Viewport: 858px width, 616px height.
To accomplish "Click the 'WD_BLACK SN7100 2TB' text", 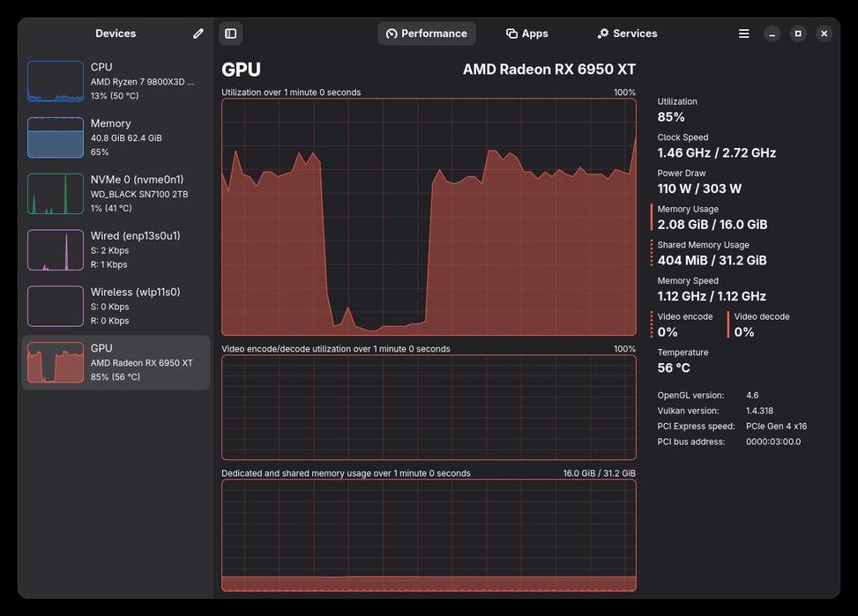I will pos(139,194).
